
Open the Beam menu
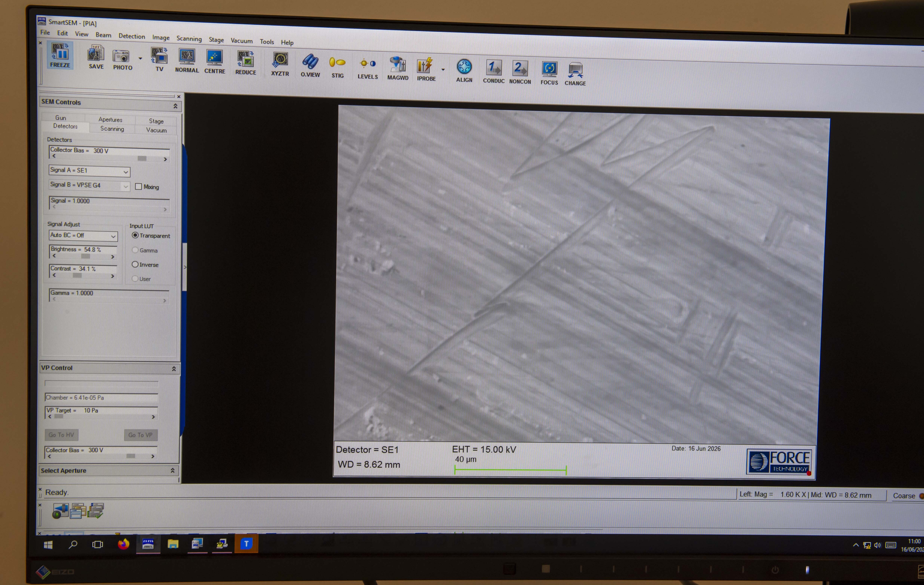pos(103,35)
